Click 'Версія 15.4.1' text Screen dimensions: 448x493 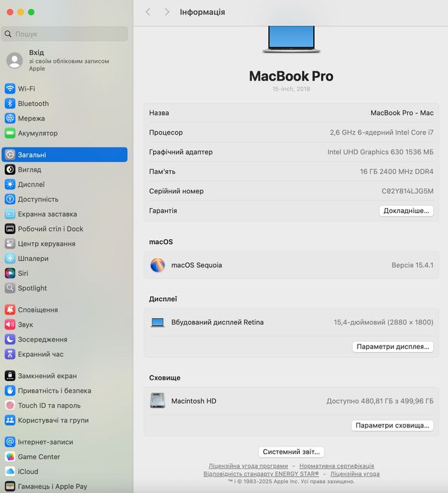413,265
